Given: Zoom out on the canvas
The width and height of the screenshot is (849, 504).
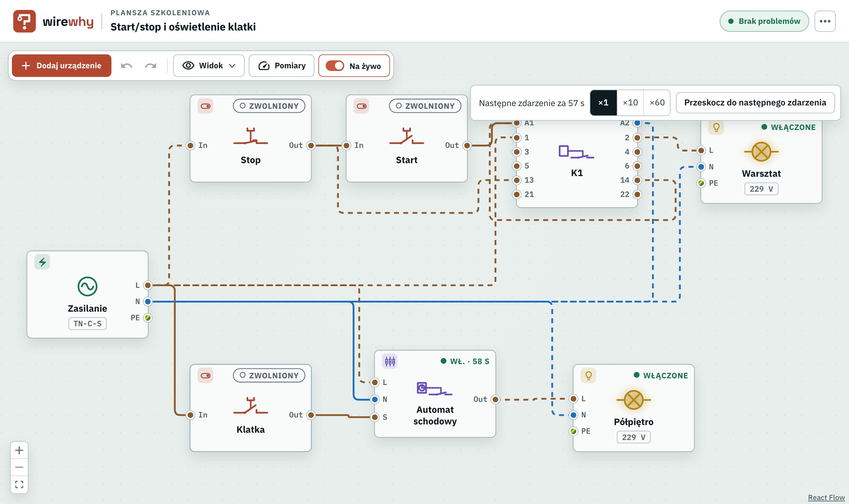Looking at the screenshot, I should tap(19, 467).
